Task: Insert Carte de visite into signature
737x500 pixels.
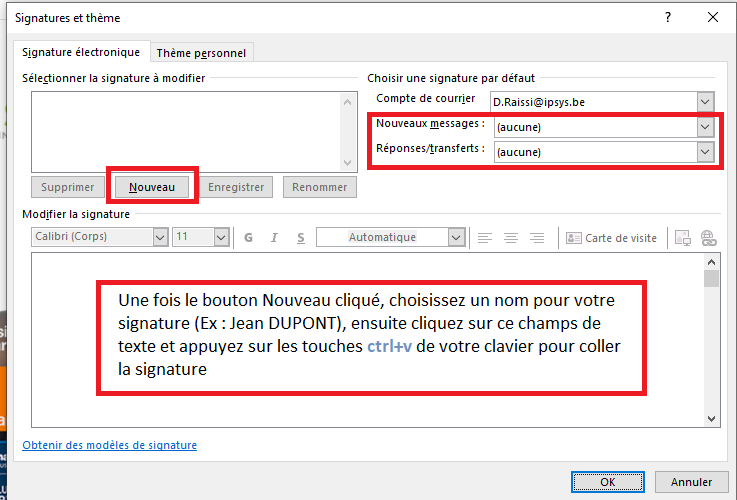Action: coord(611,238)
